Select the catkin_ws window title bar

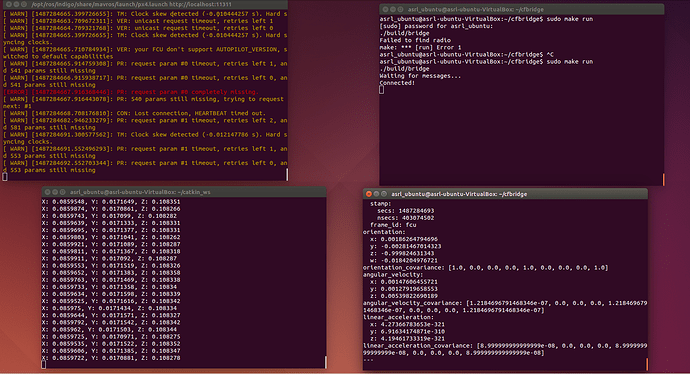click(184, 192)
